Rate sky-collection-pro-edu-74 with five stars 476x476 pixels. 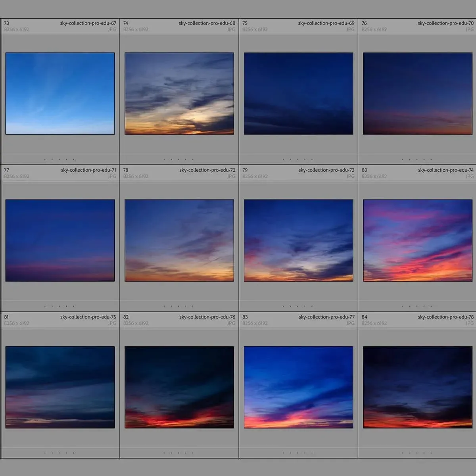[431, 306]
